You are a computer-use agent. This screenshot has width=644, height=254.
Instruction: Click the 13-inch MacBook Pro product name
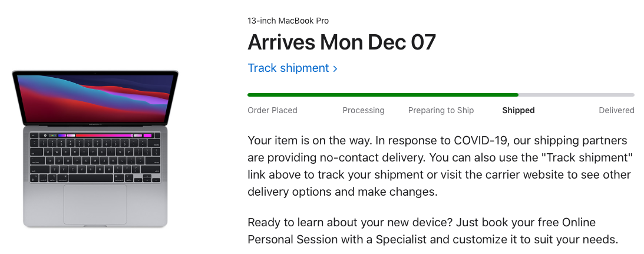tap(288, 21)
